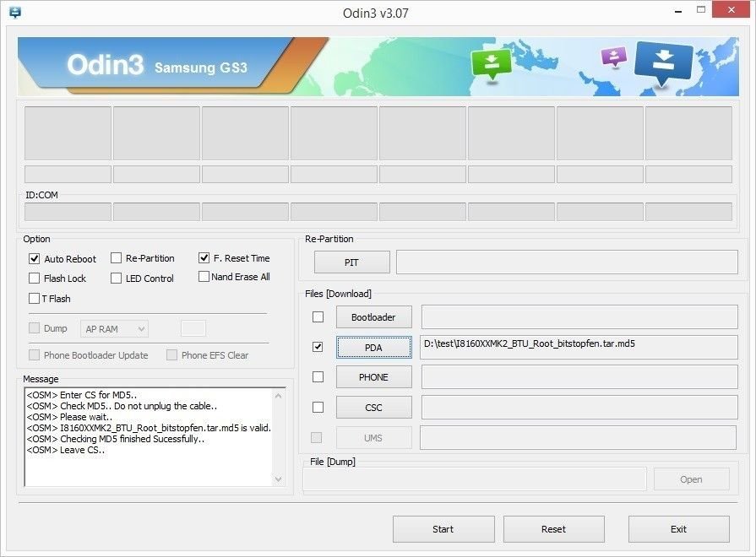756x557 pixels.
Task: Click the Message log scroll up arrow
Action: pyautogui.click(x=278, y=396)
